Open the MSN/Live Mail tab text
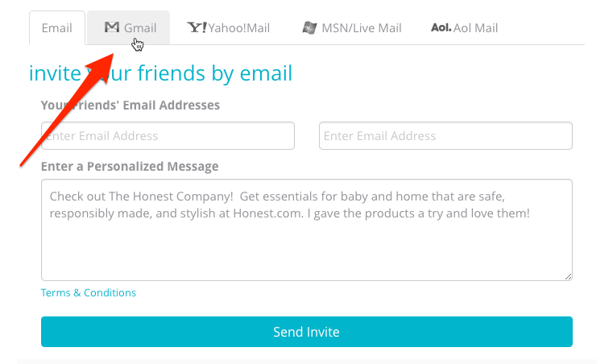The image size is (613, 364). pos(362,27)
